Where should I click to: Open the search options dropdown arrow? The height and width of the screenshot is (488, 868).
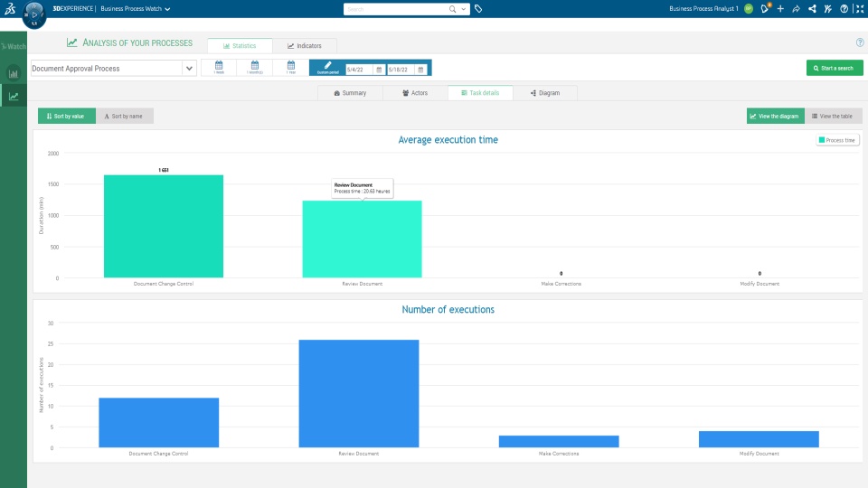tap(464, 9)
